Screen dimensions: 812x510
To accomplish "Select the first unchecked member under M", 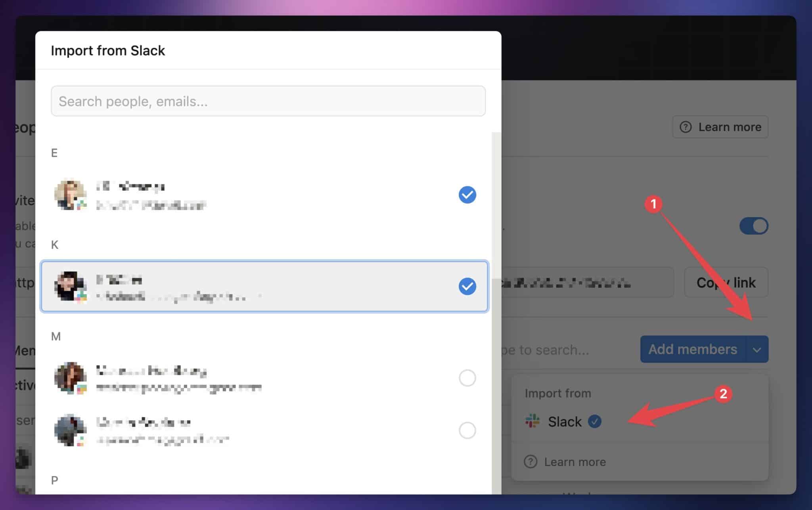I will 467,378.
